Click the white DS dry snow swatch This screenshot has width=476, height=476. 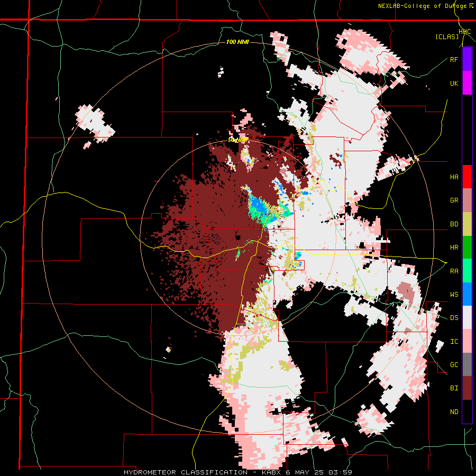point(467,317)
